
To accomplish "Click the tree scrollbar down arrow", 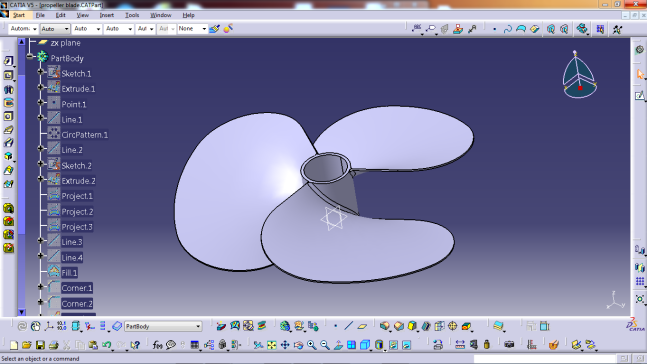I will coord(22,312).
